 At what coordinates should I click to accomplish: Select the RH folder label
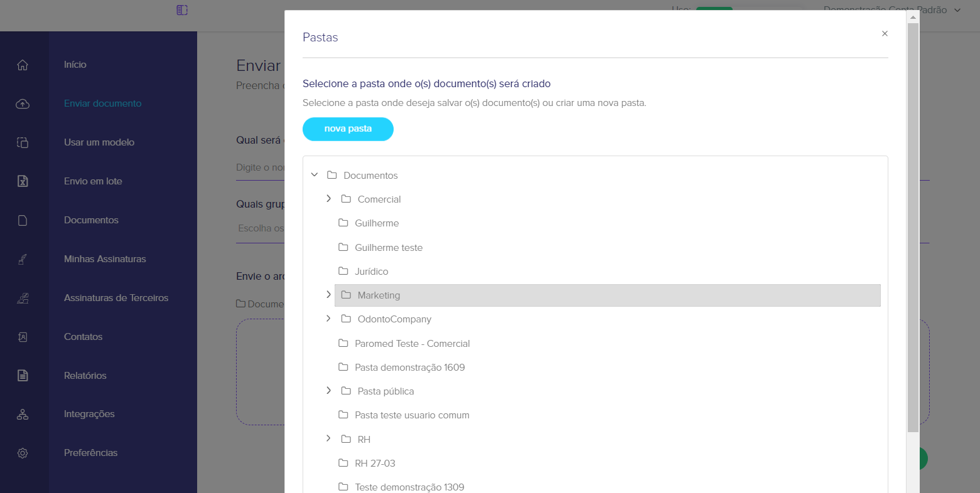(x=364, y=440)
